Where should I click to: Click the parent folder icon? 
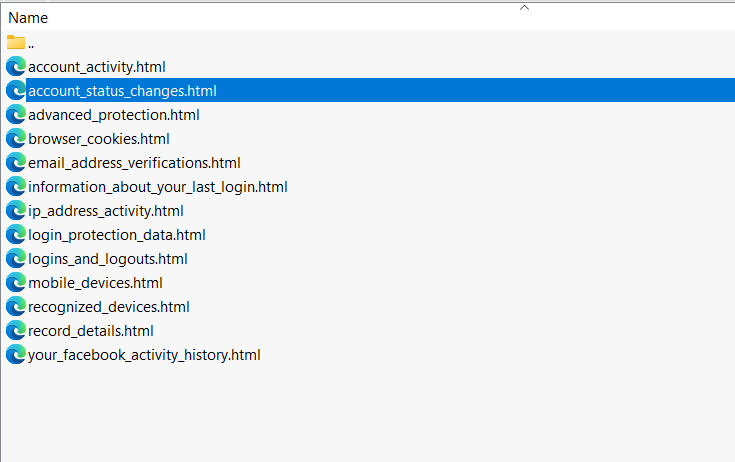click(x=15, y=43)
